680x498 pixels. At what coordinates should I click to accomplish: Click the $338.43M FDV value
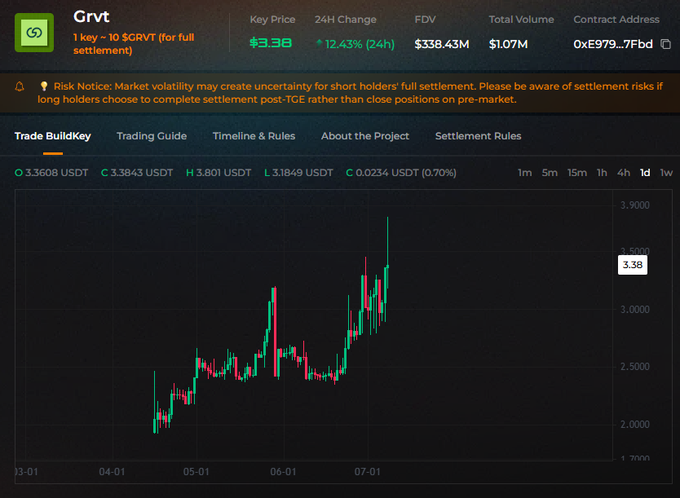pos(441,44)
